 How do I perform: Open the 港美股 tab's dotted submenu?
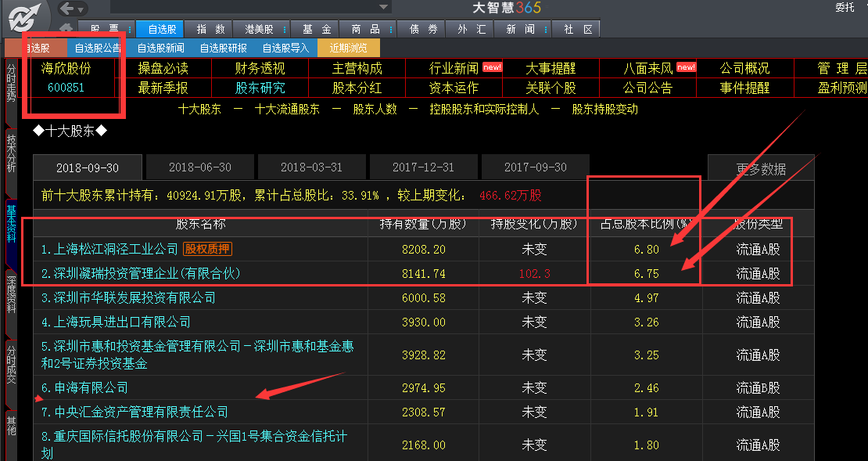[285, 30]
